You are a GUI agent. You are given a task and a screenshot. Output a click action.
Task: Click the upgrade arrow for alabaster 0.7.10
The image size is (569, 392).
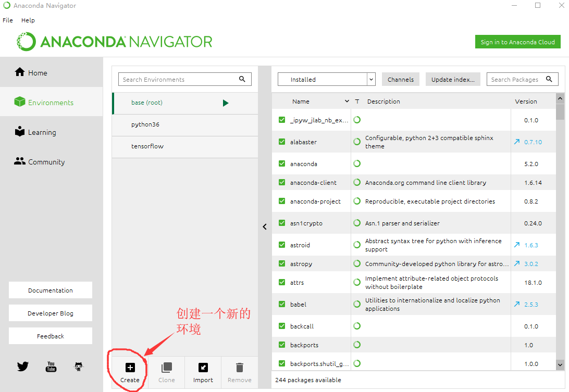[x=517, y=142]
